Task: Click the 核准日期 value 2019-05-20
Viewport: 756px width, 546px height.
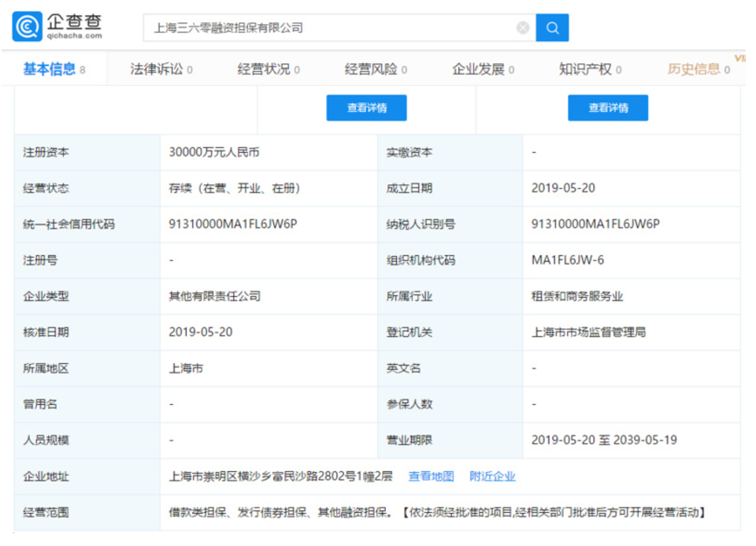Action: click(201, 332)
